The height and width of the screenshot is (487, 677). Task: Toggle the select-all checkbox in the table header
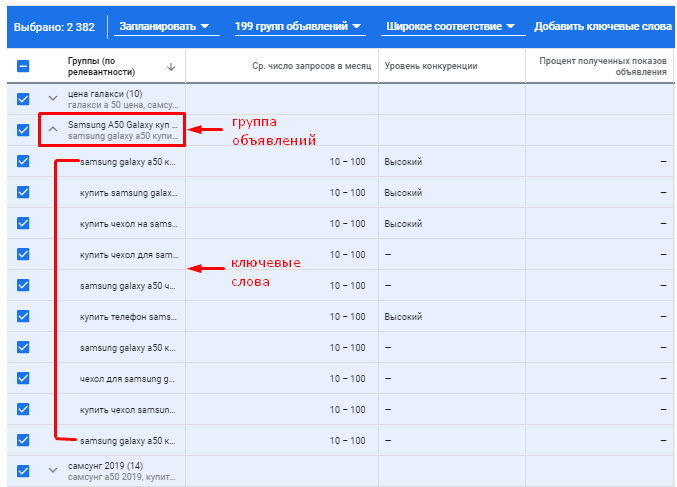[x=23, y=67]
